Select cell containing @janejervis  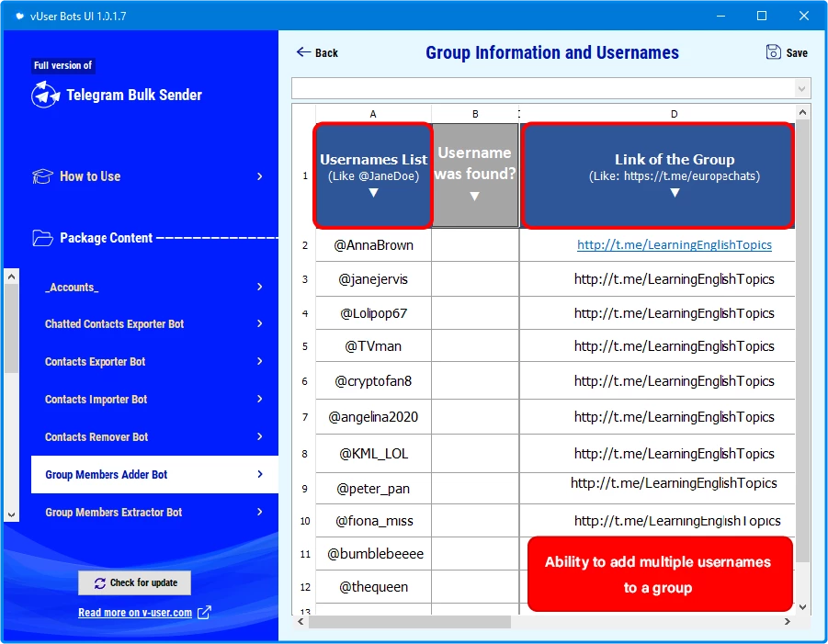coord(373,279)
